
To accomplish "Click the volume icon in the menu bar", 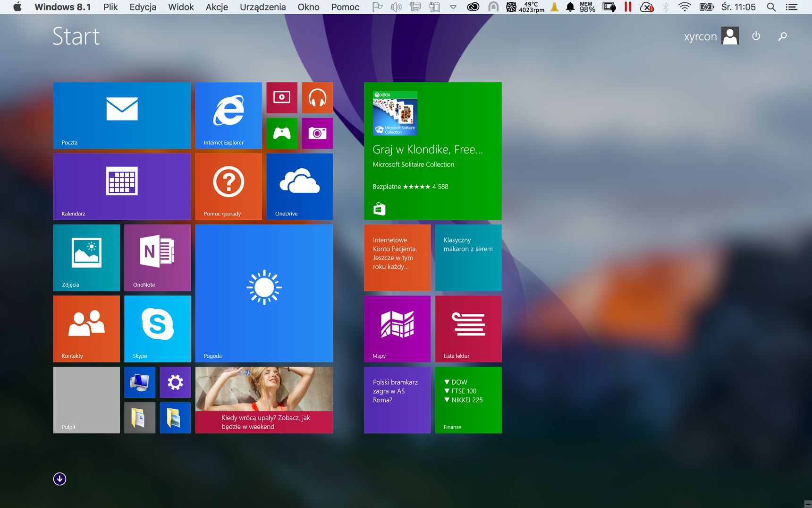I will [396, 7].
